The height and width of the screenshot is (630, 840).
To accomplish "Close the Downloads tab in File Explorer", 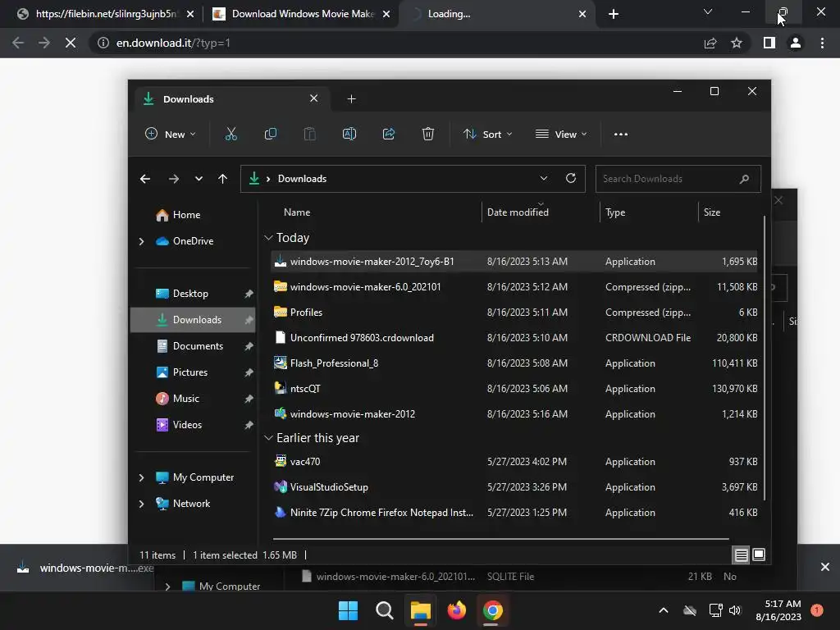I will 314,98.
